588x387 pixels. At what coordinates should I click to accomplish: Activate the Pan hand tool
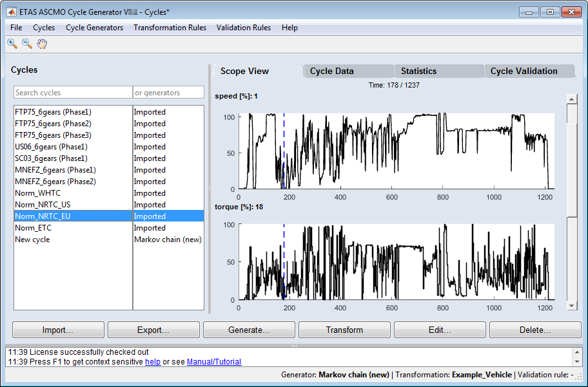[42, 44]
